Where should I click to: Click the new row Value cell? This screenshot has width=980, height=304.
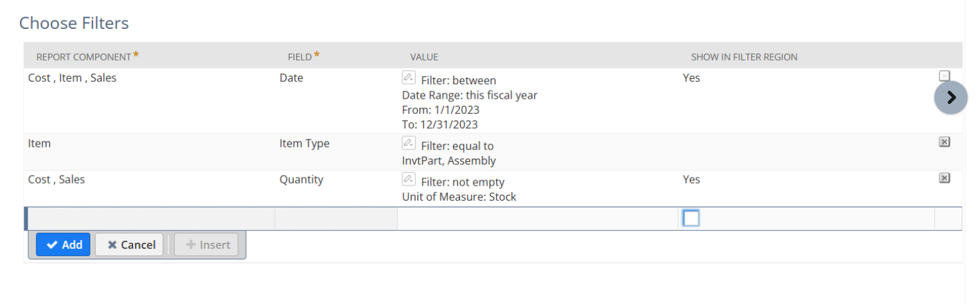click(537, 218)
